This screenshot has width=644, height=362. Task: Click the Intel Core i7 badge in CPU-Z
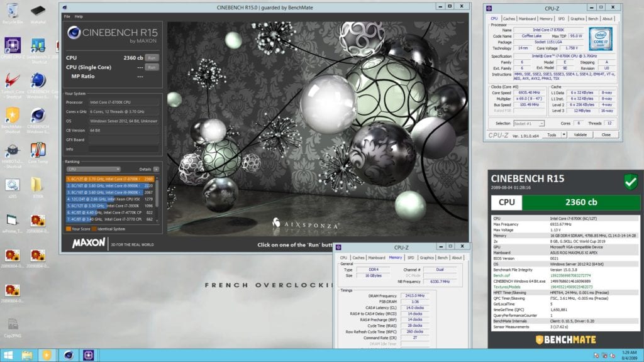601,39
